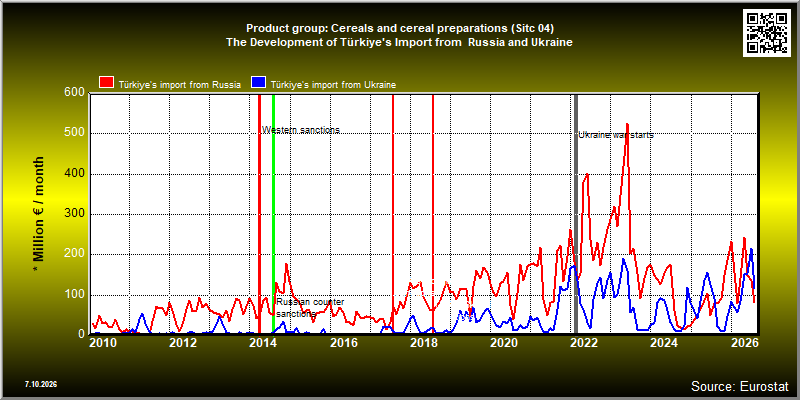Click the 2026 x-axis label
This screenshot has height=400, width=800.
pos(743,343)
